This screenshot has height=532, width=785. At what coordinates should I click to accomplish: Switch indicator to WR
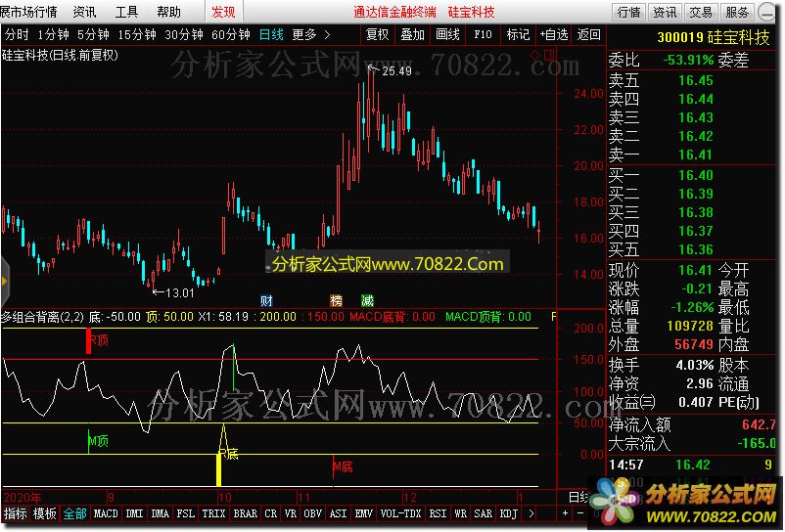click(x=461, y=513)
